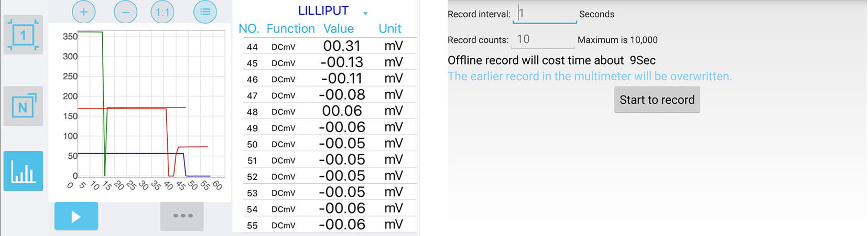This screenshot has width=868, height=236.
Task: Click the zoom out minus icon
Action: [x=125, y=12]
